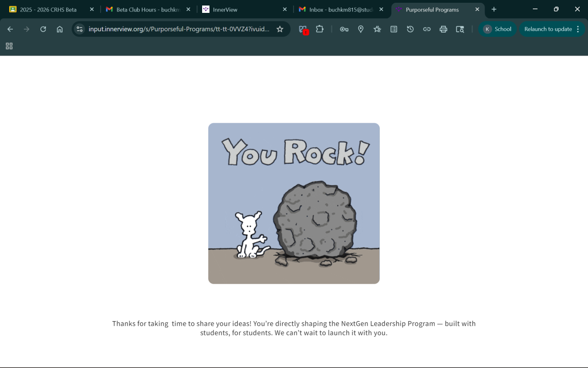Open the Extensions puzzle piece menu
This screenshot has height=368, width=588.
(x=320, y=29)
